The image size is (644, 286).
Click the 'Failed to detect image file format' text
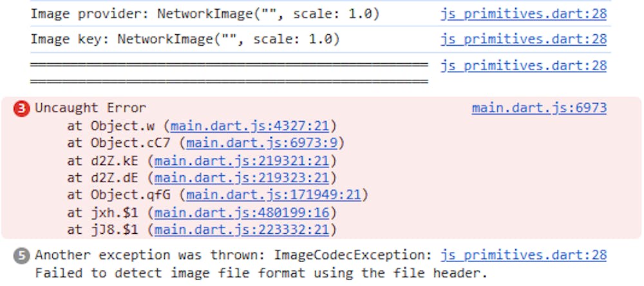(x=261, y=272)
